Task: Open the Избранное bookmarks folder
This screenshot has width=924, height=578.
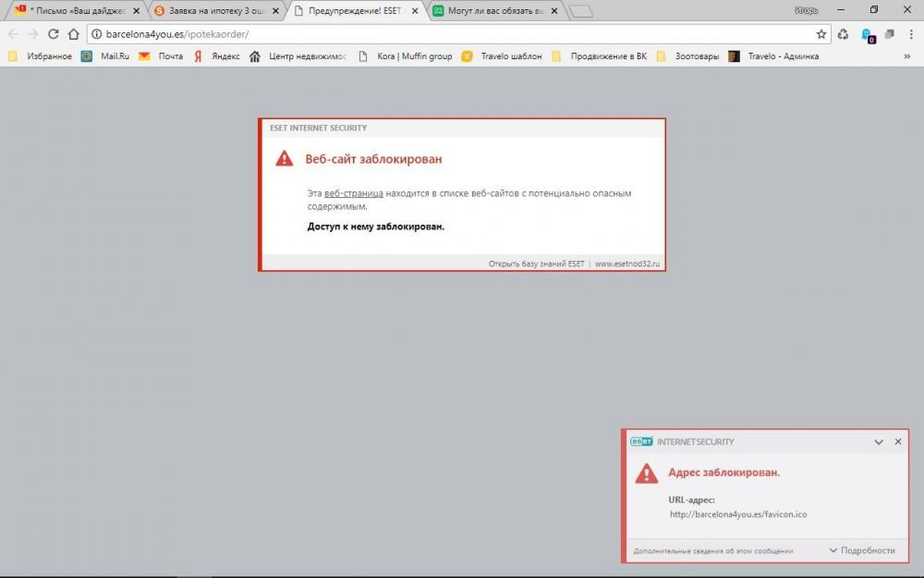Action: 40,56
